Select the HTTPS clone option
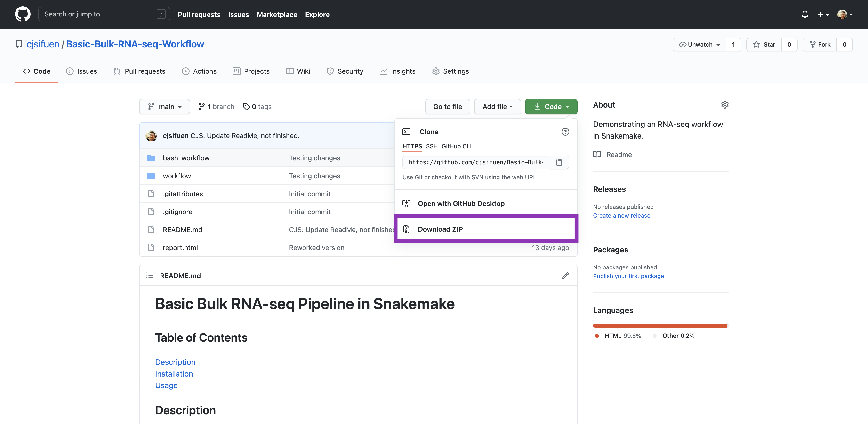868x424 pixels. click(412, 146)
